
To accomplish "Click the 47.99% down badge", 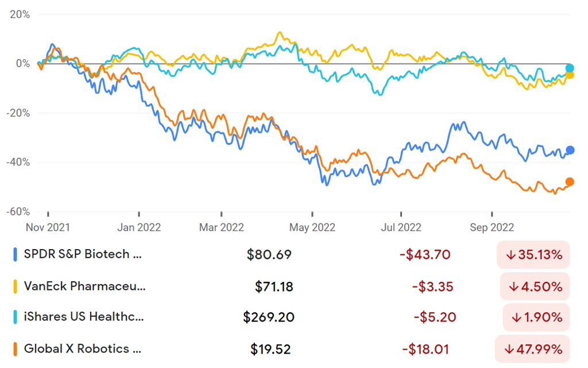I will pos(532,349).
